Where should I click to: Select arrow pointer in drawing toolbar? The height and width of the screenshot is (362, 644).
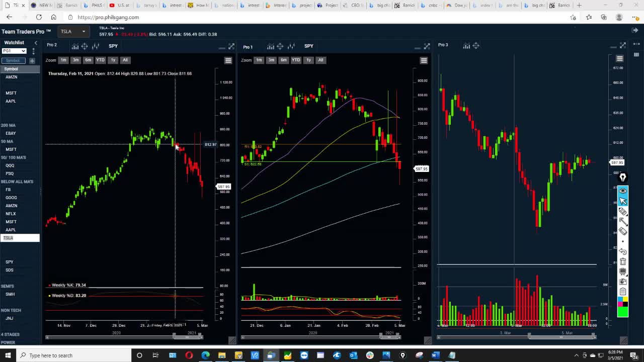(x=623, y=201)
